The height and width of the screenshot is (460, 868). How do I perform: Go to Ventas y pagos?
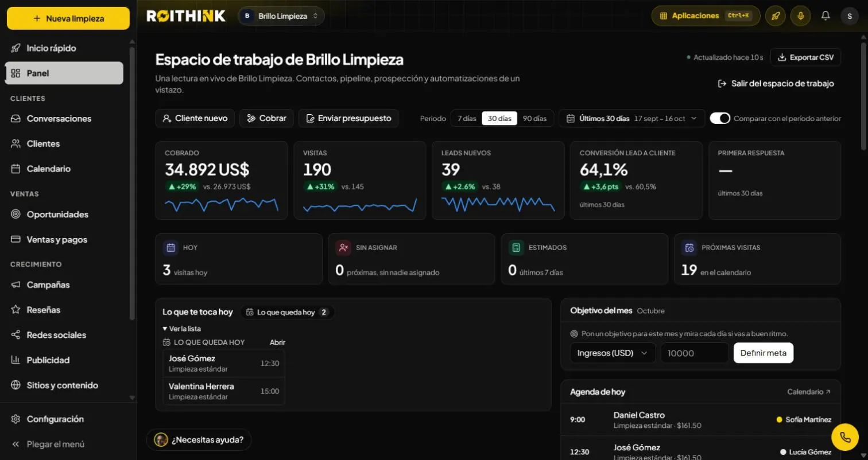coord(64,240)
